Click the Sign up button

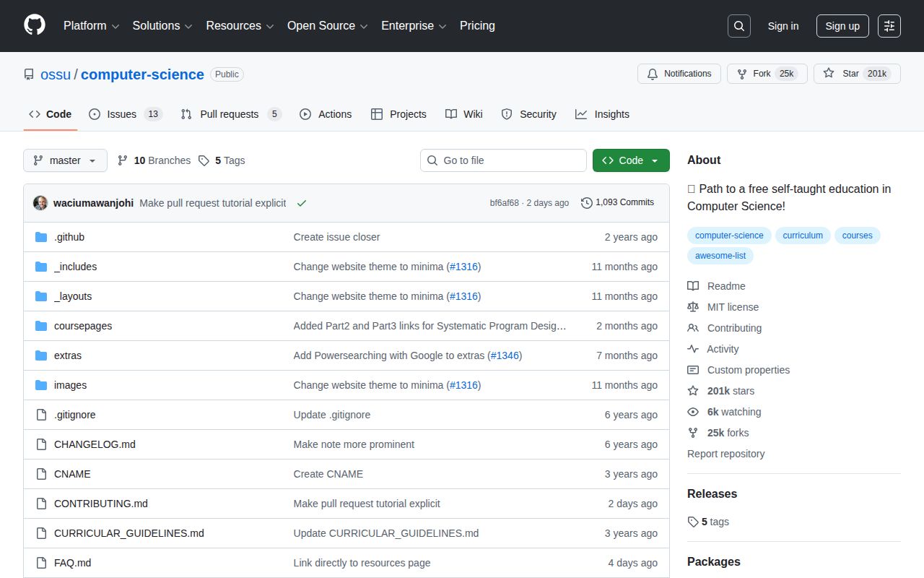click(842, 26)
